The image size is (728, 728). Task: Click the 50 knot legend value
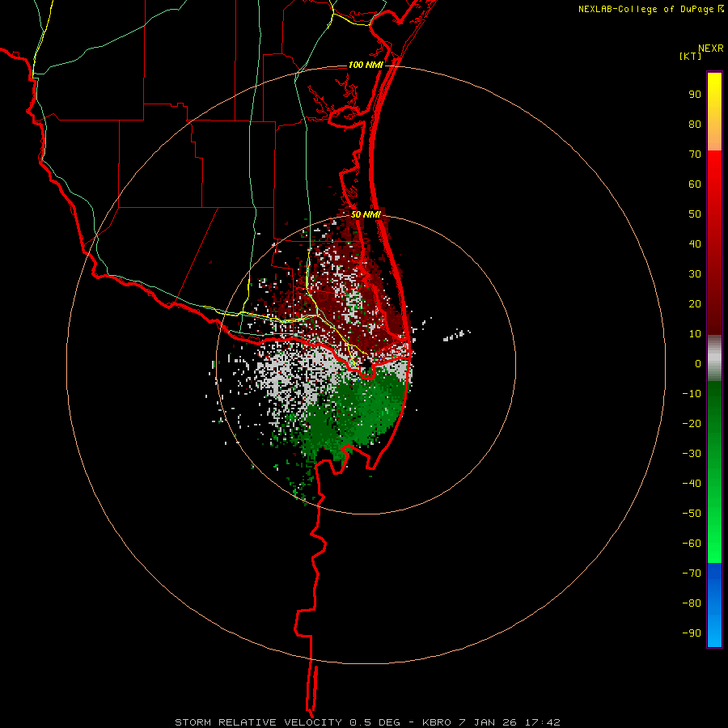695,214
